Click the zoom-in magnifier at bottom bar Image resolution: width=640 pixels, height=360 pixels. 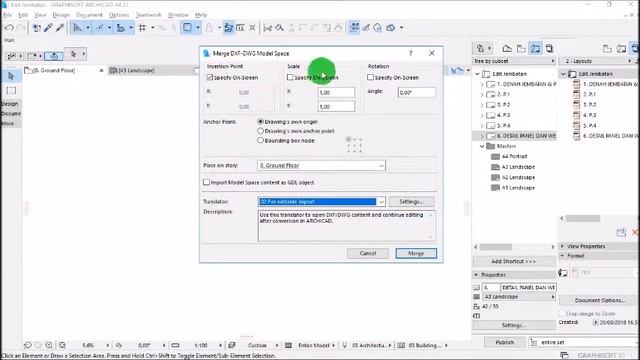coord(49,345)
